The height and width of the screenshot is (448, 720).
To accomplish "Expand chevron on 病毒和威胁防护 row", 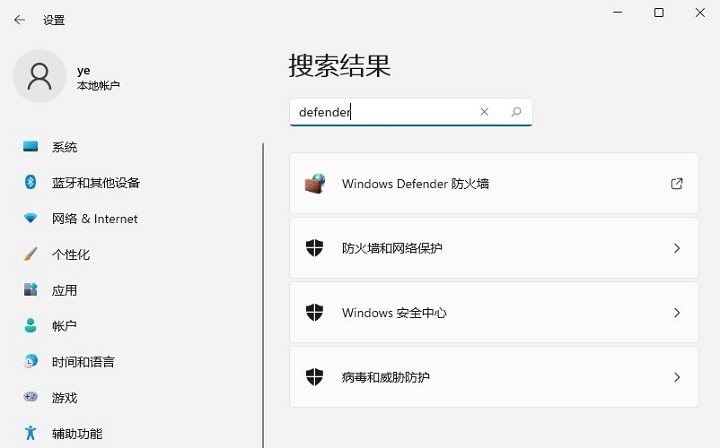I will 677,377.
